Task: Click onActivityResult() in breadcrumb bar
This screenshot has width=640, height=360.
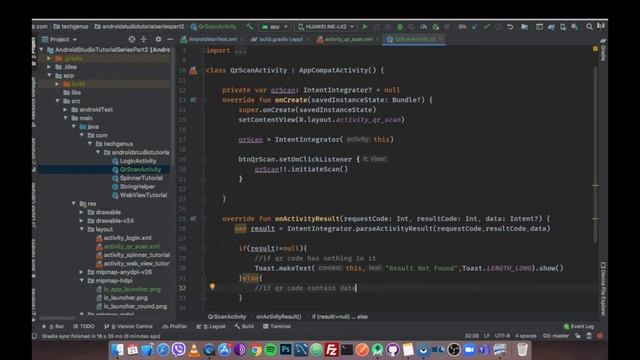Action: tap(278, 317)
